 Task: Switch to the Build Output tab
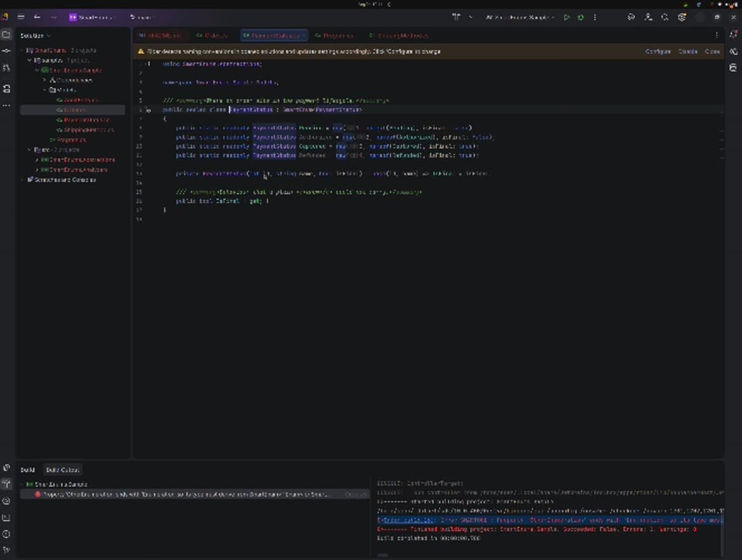62,470
